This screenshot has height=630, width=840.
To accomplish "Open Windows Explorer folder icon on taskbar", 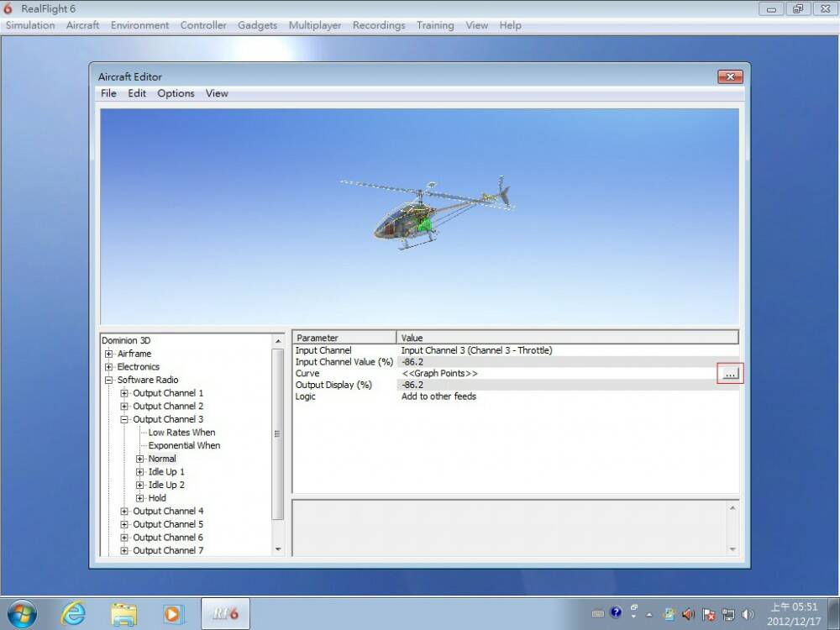I will coord(123,614).
